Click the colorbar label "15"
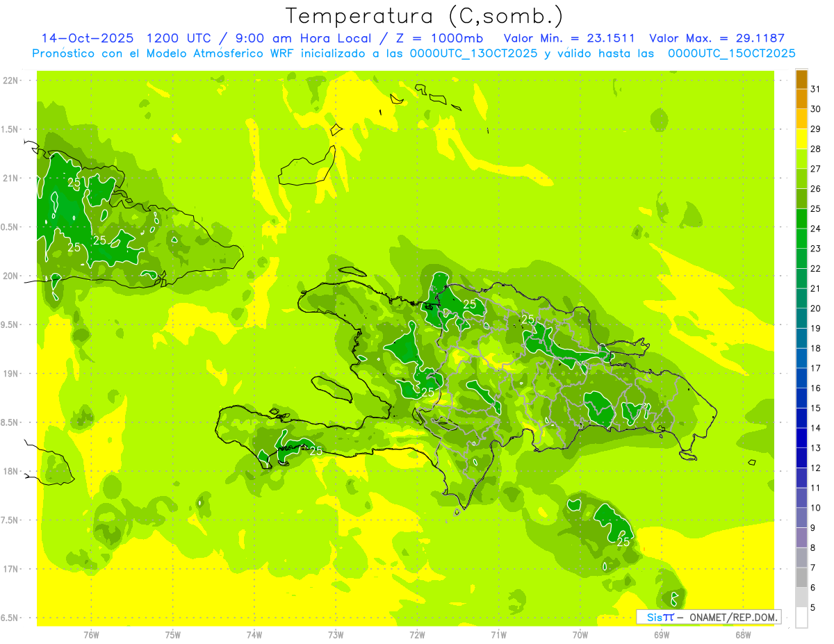This screenshot has width=834, height=644. tap(816, 408)
